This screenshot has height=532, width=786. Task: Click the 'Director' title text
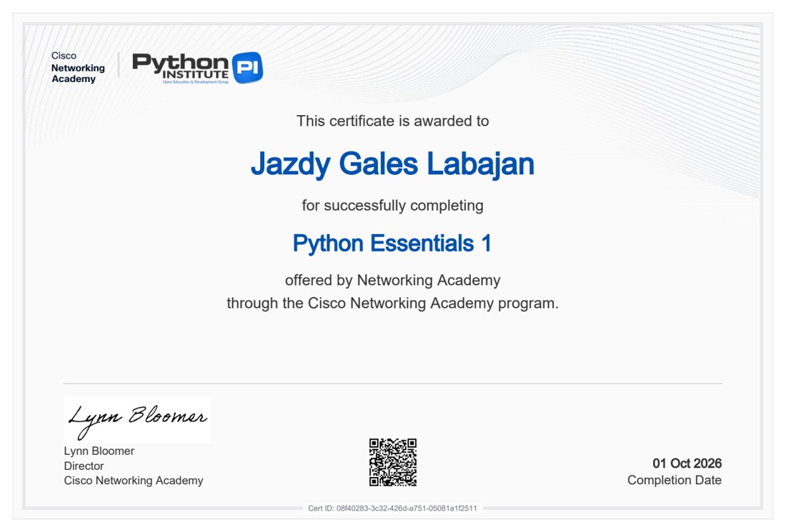coord(84,466)
